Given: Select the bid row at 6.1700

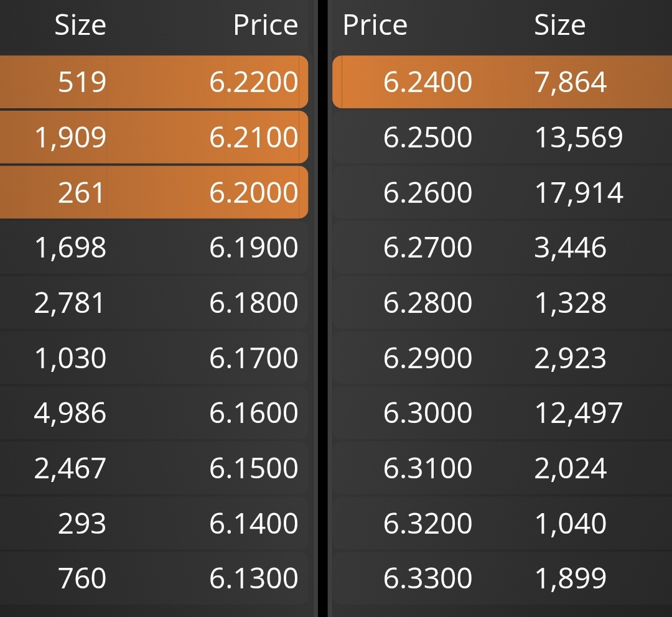Looking at the screenshot, I should (x=154, y=358).
